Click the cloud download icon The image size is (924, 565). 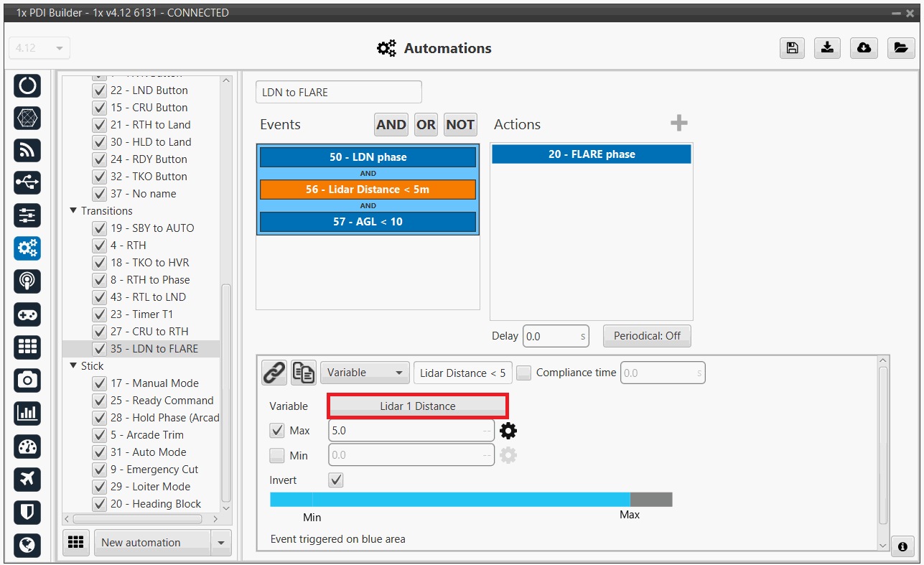tap(864, 47)
